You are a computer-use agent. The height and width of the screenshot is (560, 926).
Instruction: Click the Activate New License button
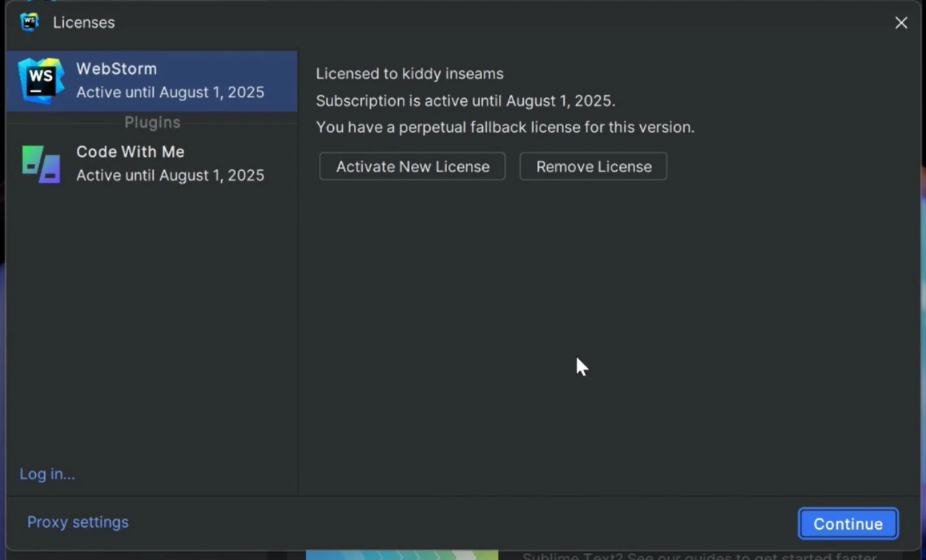413,167
